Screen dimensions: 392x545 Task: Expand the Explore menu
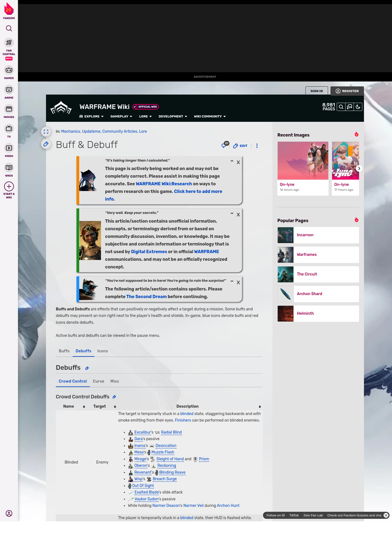91,116
